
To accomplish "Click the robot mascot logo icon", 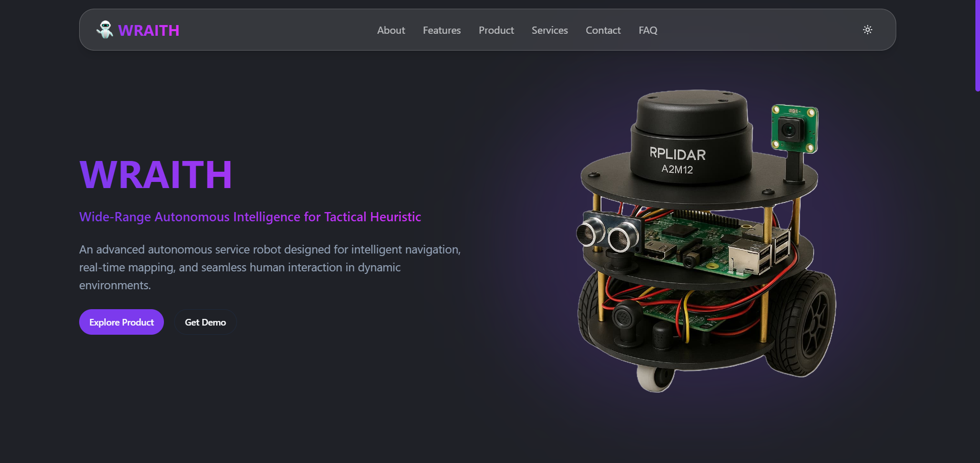I will click(x=105, y=30).
